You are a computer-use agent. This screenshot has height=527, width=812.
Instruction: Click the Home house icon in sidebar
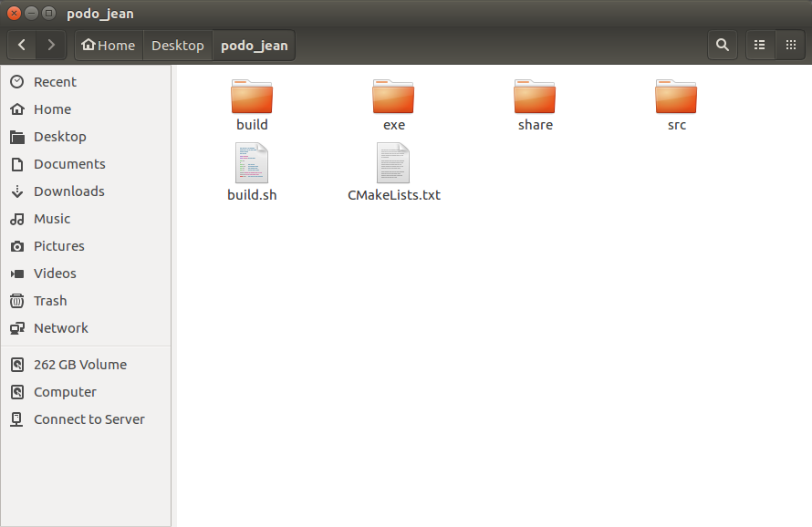coord(17,109)
